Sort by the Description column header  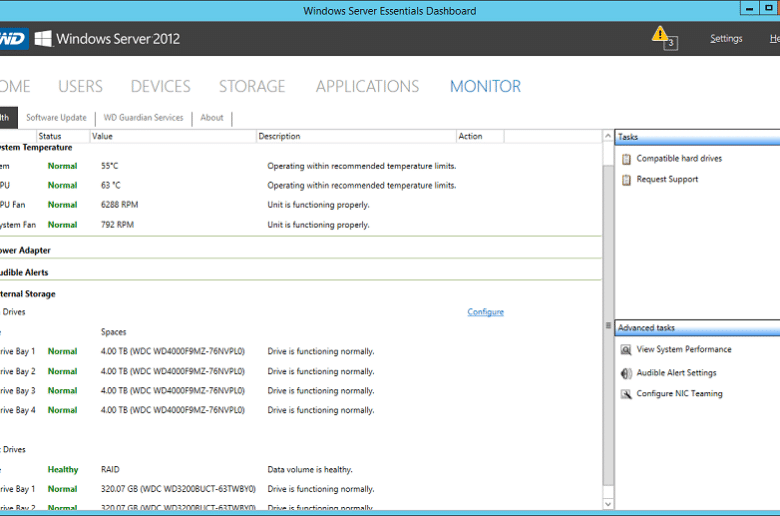tap(356, 136)
